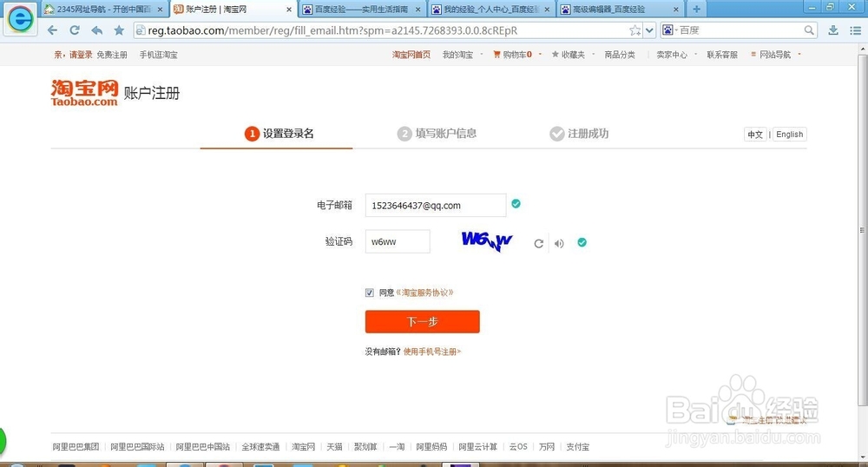Screen dimensions: 868x467
Task: Toggle the 同意 agreement checkbox
Action: 369,293
